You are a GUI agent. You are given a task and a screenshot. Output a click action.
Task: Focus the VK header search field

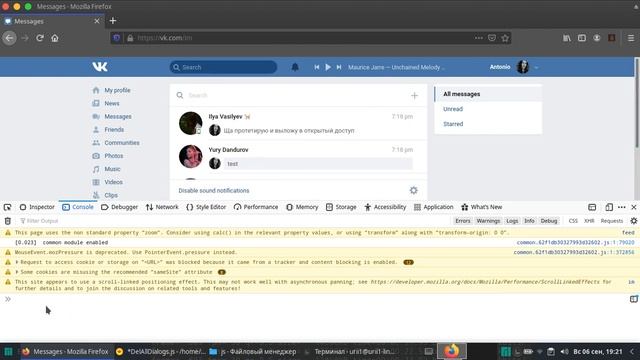[223, 67]
